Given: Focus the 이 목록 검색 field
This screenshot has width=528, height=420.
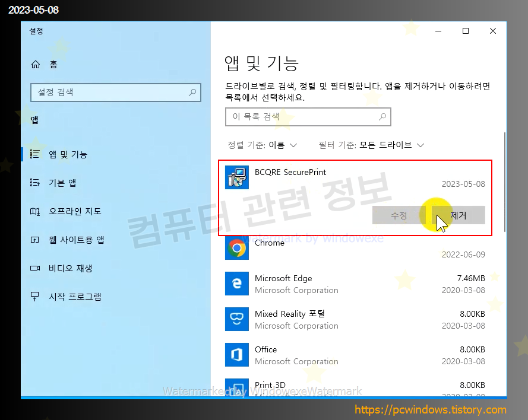Looking at the screenshot, I should 308,117.
